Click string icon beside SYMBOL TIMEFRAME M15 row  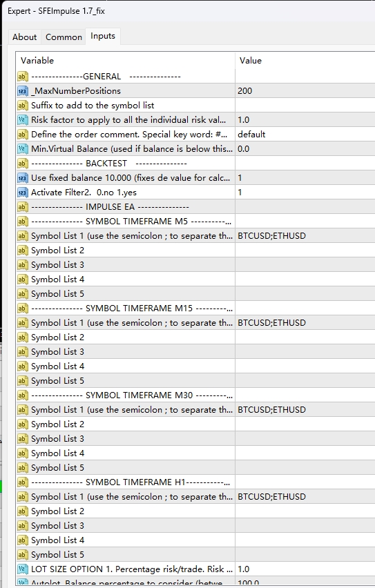click(23, 308)
